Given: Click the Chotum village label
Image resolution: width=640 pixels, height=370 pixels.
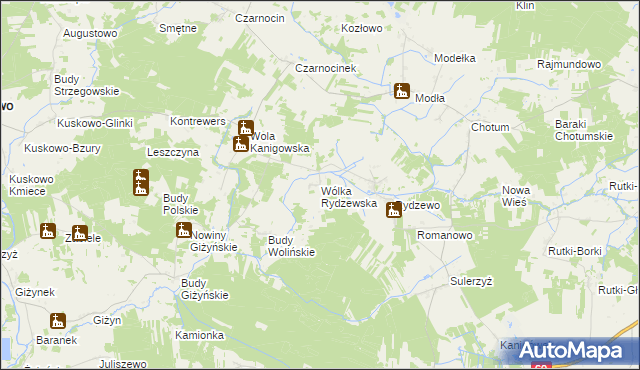Looking at the screenshot, I should point(490,127).
